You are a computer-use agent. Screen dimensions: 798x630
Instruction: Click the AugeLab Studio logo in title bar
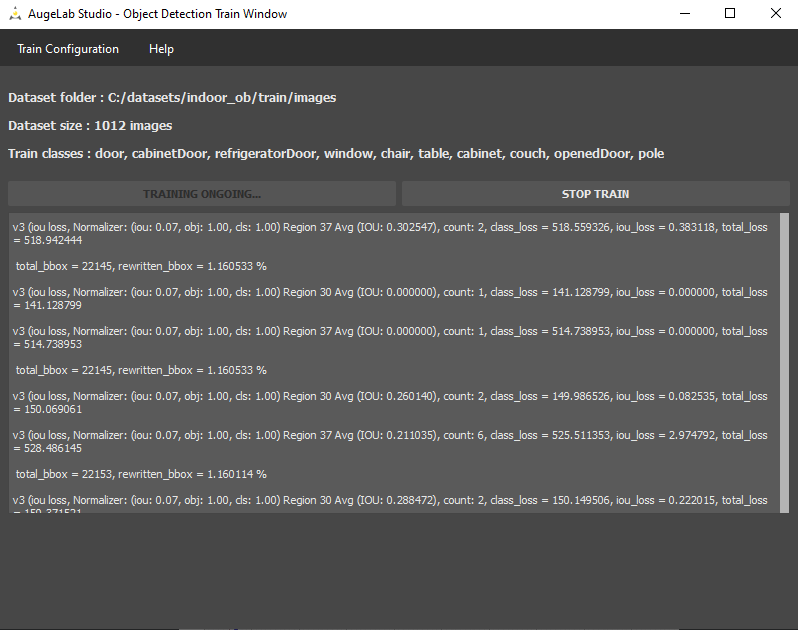click(x=15, y=14)
